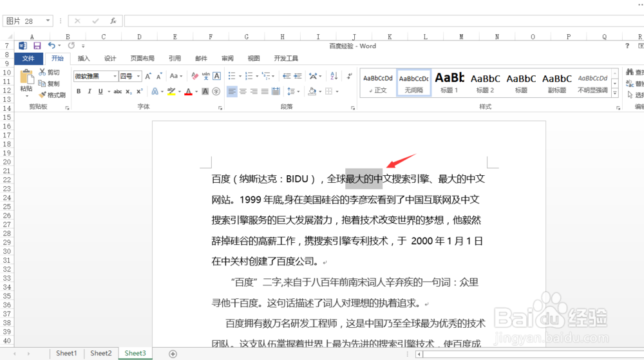The width and height of the screenshot is (644, 360).
Task: Click the Undo arrow icon
Action: tap(52, 46)
